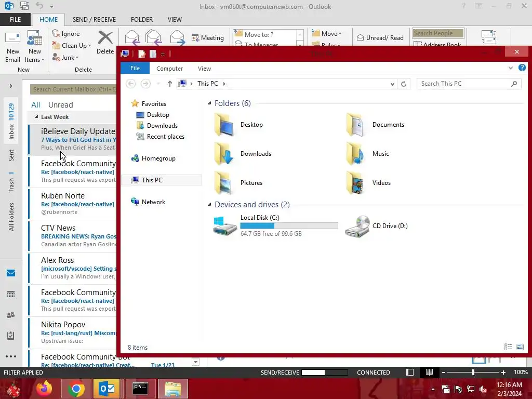
Task: Open address bar history dropdown in Explorer
Action: 392,84
